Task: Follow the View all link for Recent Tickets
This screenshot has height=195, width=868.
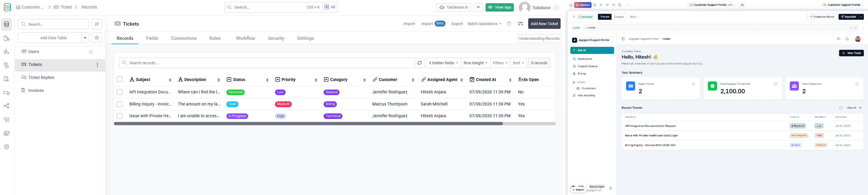Action: [x=854, y=108]
